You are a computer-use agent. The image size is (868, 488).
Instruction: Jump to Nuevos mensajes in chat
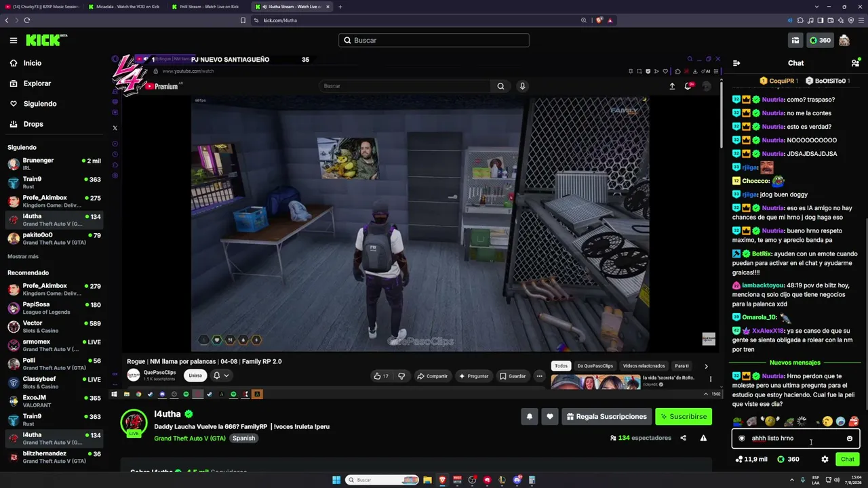tap(795, 363)
